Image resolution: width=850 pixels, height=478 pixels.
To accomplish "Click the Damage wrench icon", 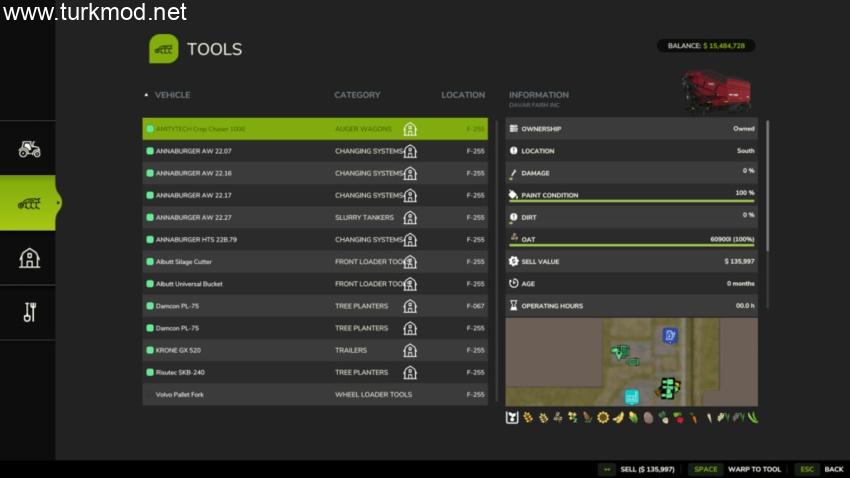I will coord(513,173).
